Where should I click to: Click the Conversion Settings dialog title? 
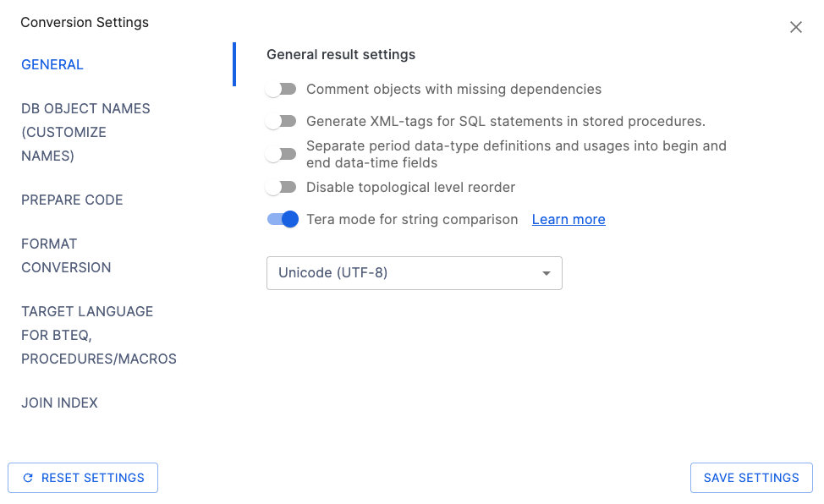[85, 23]
